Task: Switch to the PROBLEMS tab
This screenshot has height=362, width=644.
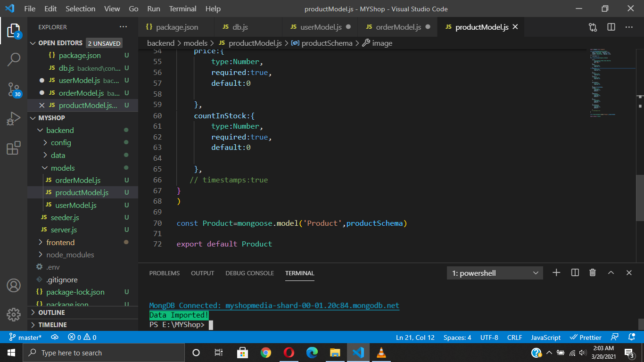Action: (164, 273)
